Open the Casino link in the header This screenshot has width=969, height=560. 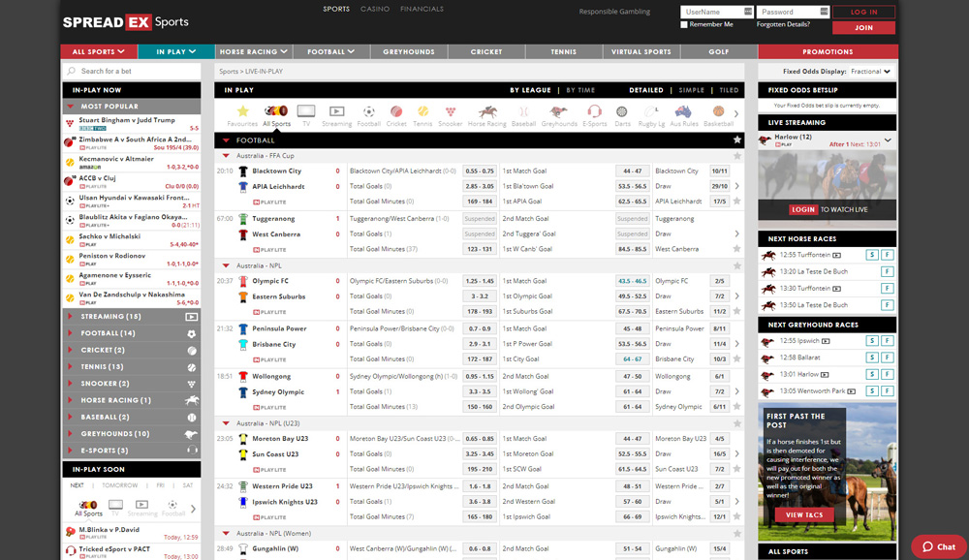tap(375, 10)
